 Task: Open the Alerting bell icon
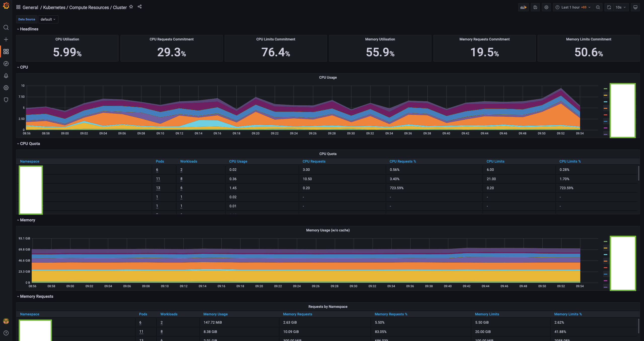[6, 76]
